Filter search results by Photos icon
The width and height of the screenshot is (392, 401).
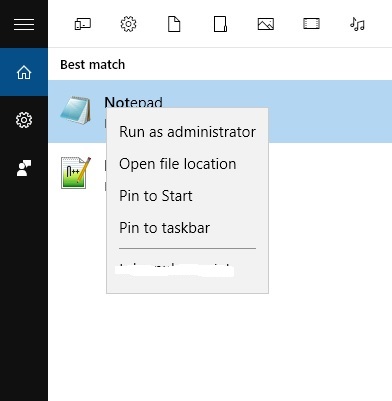coord(266,24)
